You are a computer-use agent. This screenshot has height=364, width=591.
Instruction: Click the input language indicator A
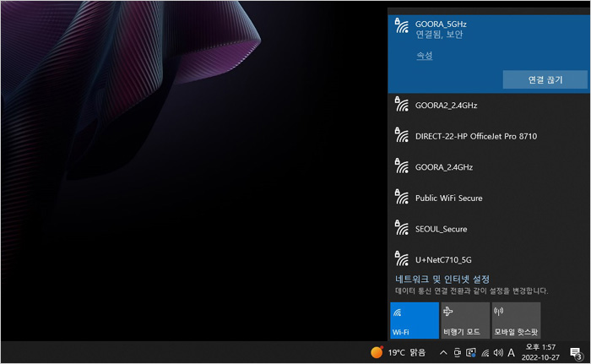[x=512, y=352]
